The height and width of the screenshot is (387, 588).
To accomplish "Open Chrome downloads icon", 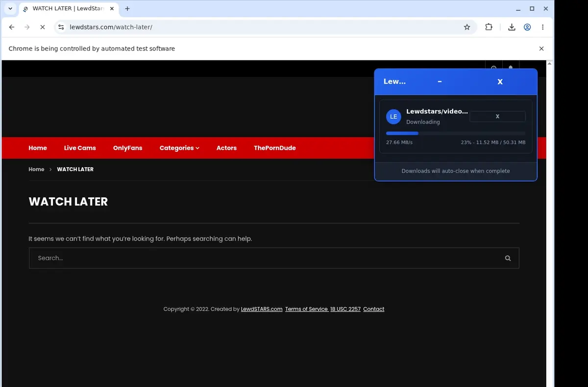I will coord(512,27).
